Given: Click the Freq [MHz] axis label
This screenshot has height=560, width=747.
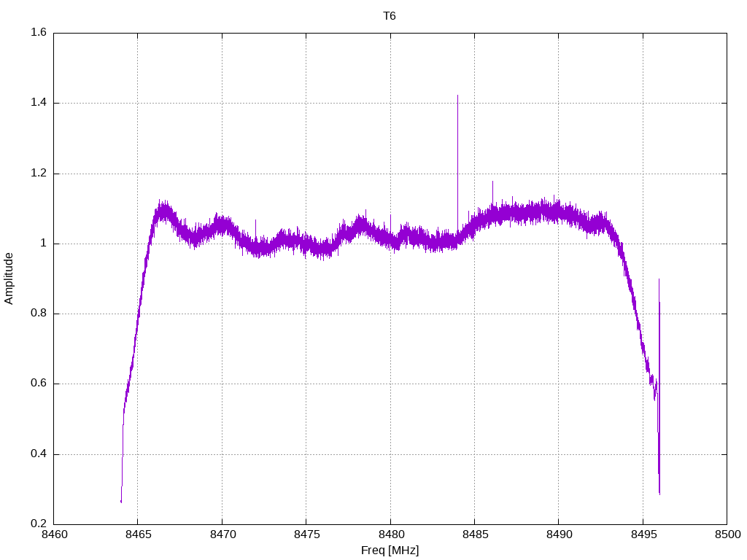Looking at the screenshot, I should 390,551.
